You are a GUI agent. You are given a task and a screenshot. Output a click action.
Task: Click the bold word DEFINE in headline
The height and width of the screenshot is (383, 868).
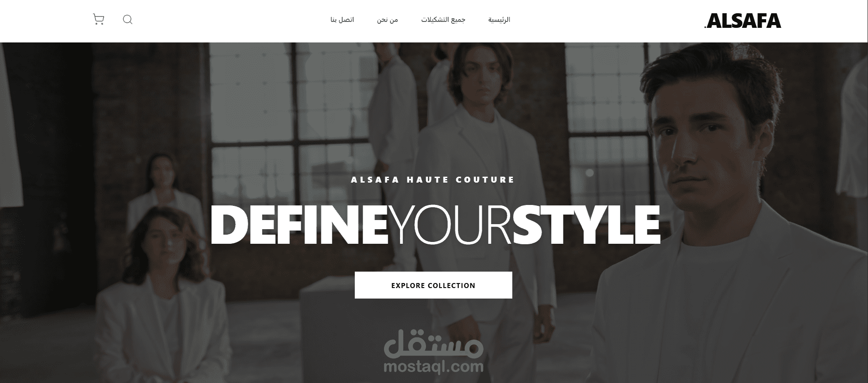(x=299, y=226)
